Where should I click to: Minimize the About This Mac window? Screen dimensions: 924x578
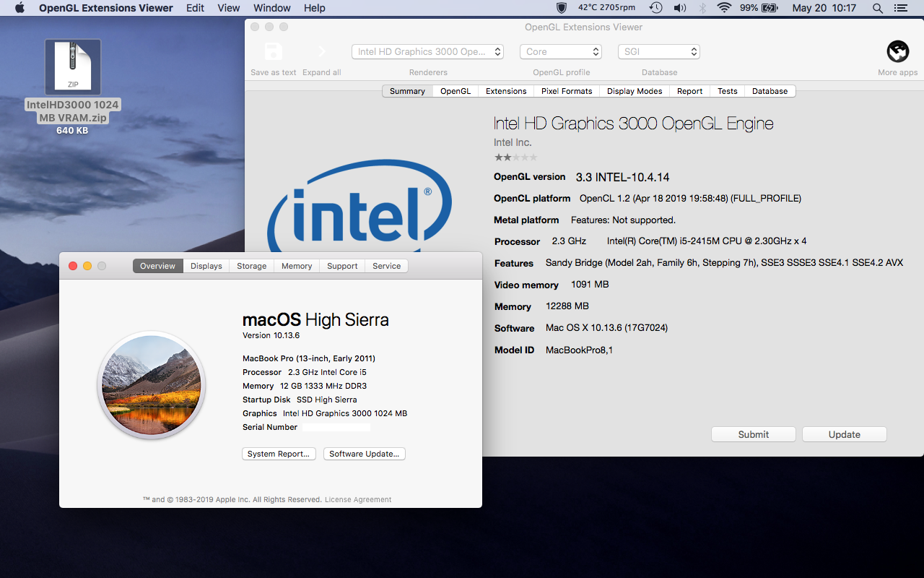point(87,266)
